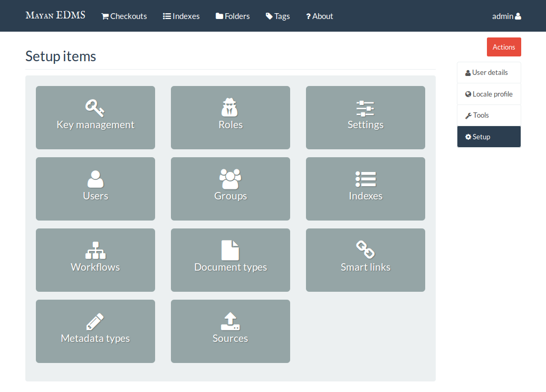Open the Document types file icon
546x392 pixels.
click(x=230, y=250)
